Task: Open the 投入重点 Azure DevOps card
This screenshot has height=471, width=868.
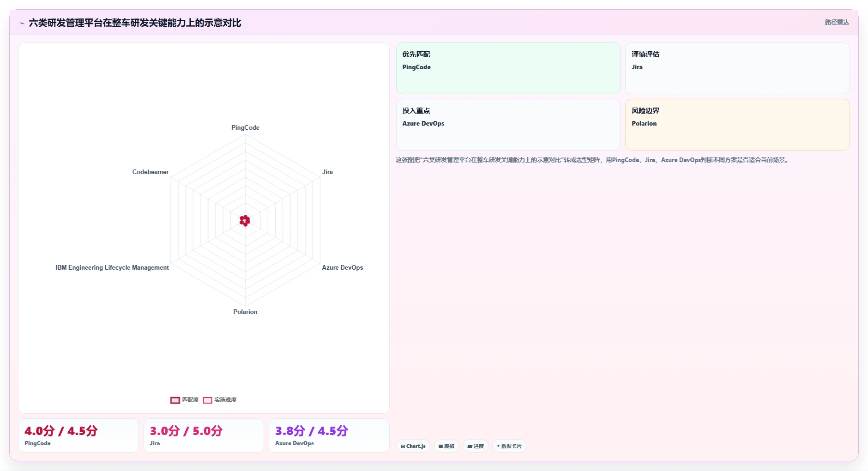Action: point(508,125)
